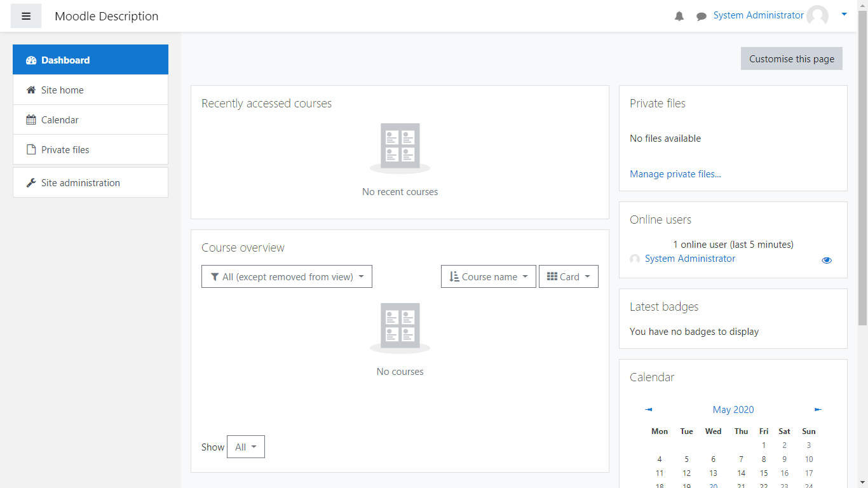
Task: Select Private files in the side navigation
Action: coord(65,150)
